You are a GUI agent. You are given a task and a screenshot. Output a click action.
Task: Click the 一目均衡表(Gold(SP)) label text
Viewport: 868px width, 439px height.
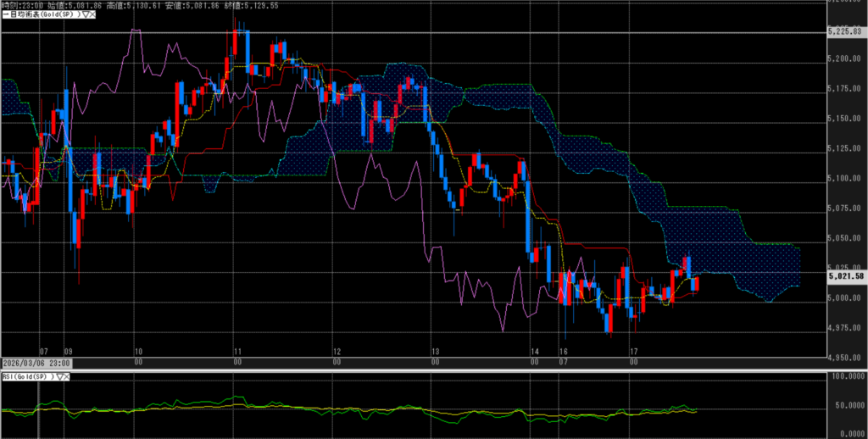[41, 15]
